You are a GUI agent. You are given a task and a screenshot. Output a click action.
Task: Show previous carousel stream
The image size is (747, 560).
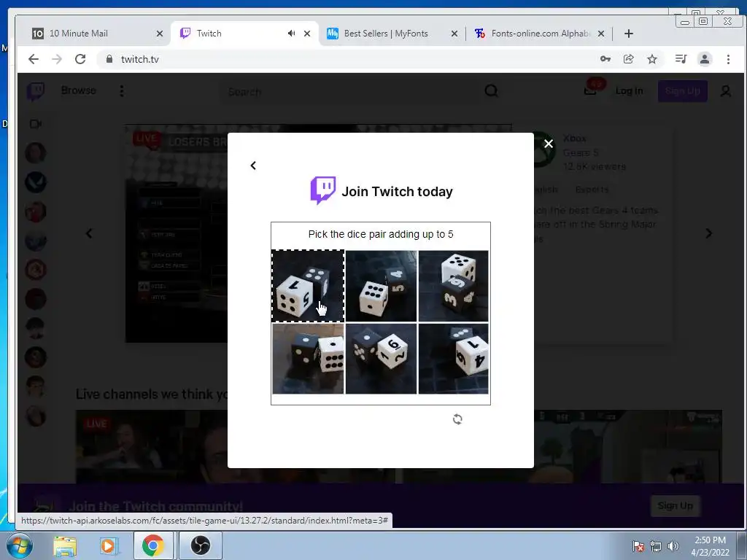(89, 233)
